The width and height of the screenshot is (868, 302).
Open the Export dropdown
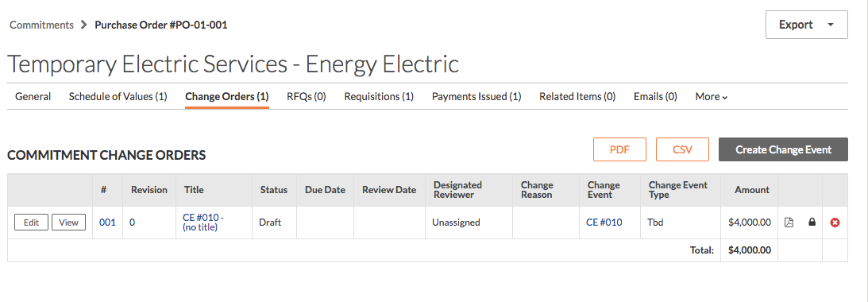click(x=807, y=25)
